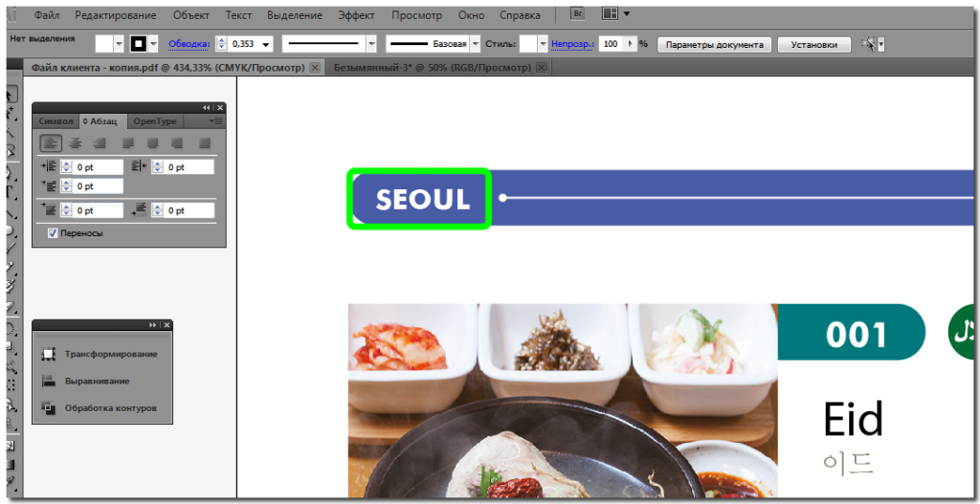Launch Adobe Bridge via Br icon

pyautogui.click(x=577, y=13)
